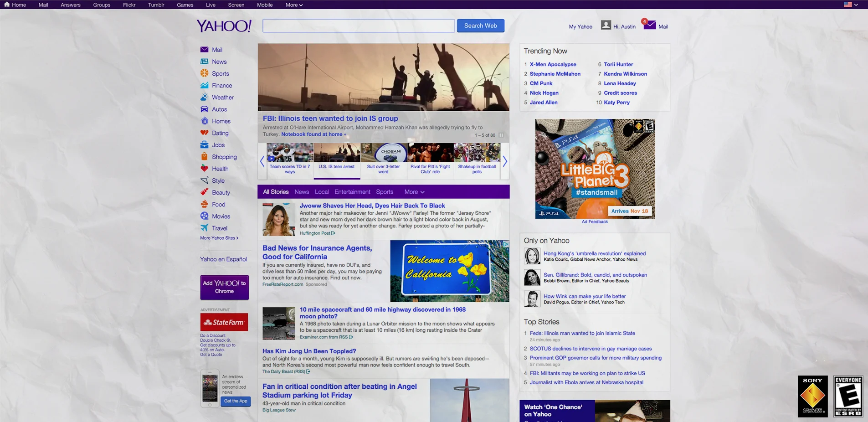Image resolution: width=868 pixels, height=422 pixels.
Task: Open the Finance chart icon
Action: coord(204,85)
